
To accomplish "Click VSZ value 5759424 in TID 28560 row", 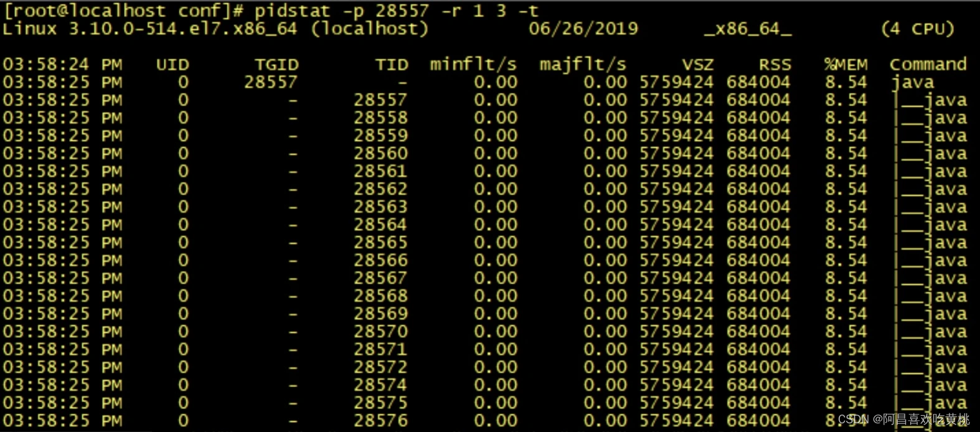I will (x=677, y=154).
